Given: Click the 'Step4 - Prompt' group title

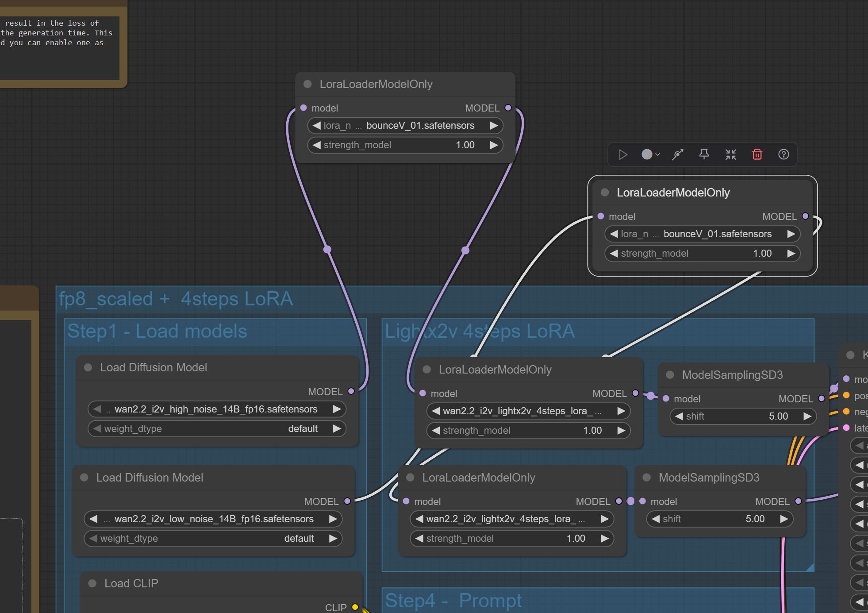Looking at the screenshot, I should click(453, 601).
